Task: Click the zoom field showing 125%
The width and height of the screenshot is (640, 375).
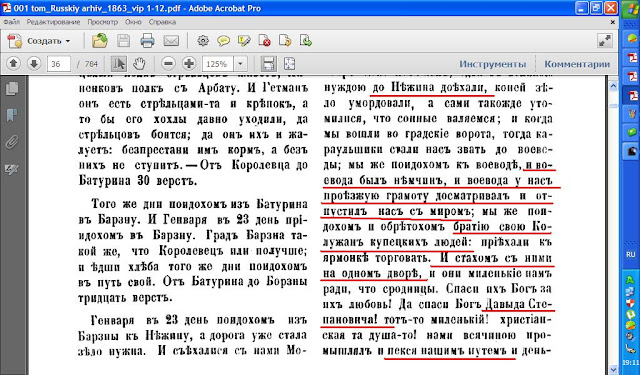Action: pos(218,64)
